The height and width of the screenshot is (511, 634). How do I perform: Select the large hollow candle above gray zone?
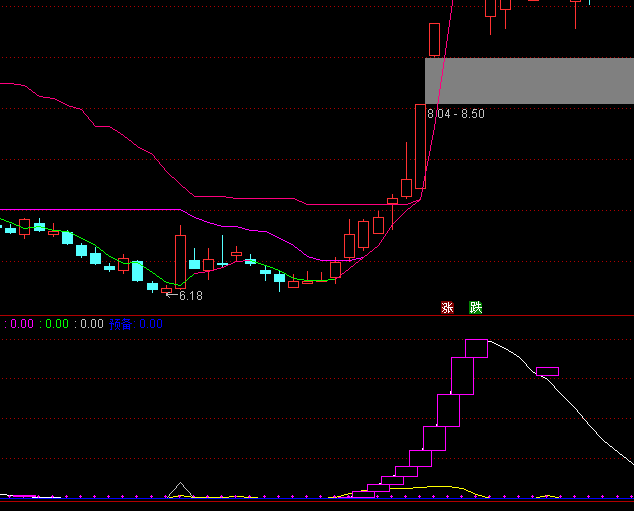(x=434, y=39)
